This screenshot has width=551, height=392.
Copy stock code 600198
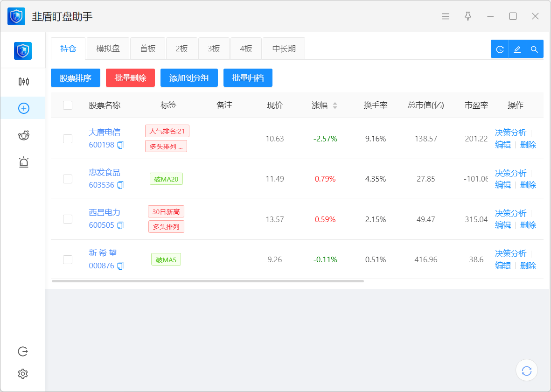tap(120, 145)
